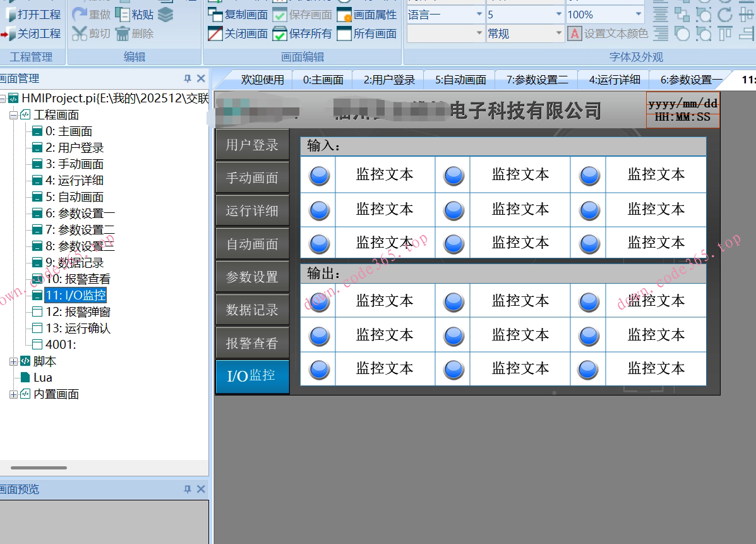Open 画面属性 screen properties
This screenshot has height=544, width=756.
pyautogui.click(x=366, y=15)
